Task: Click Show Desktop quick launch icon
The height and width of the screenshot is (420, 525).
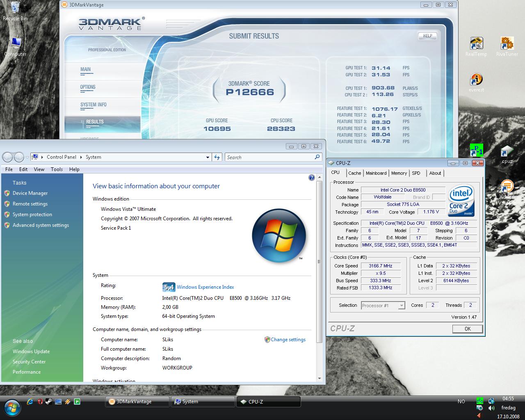Action: click(x=58, y=402)
